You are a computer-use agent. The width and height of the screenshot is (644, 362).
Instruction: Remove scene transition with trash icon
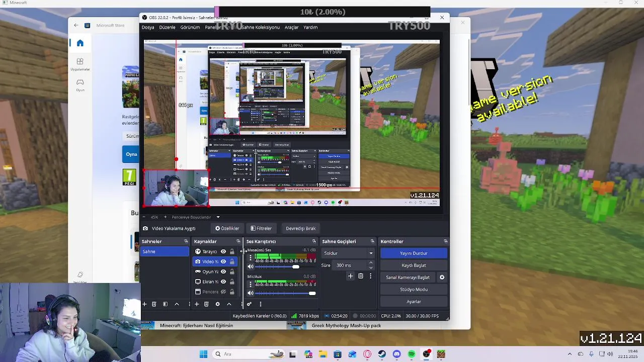(x=361, y=276)
